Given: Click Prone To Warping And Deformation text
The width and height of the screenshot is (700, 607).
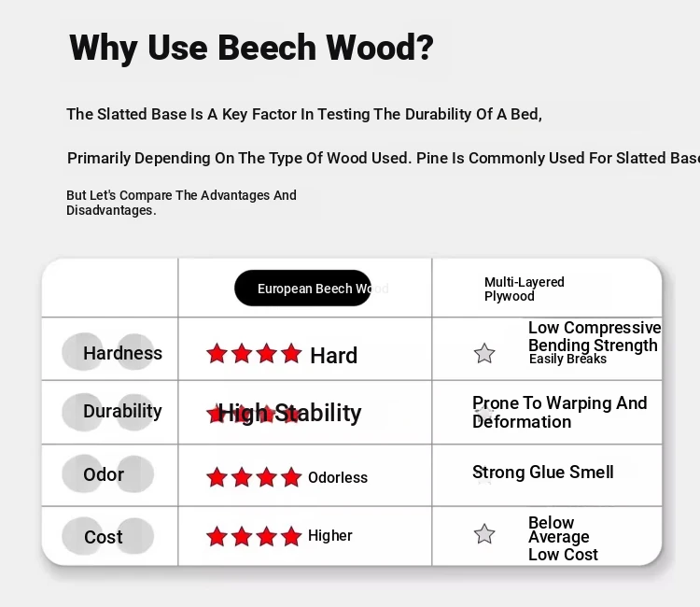Looking at the screenshot, I should tap(560, 412).
